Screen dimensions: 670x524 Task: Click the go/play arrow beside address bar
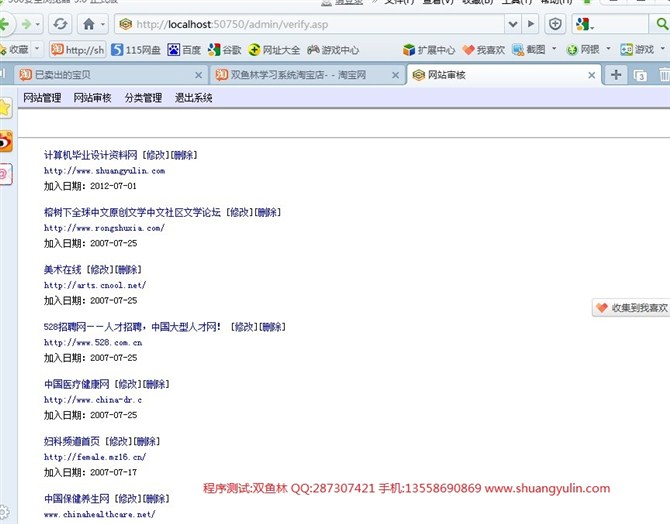[531, 24]
